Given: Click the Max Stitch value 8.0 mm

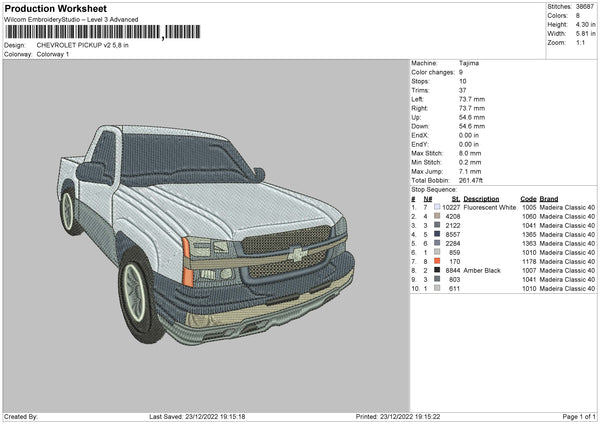Looking at the screenshot, I should click(470, 153).
